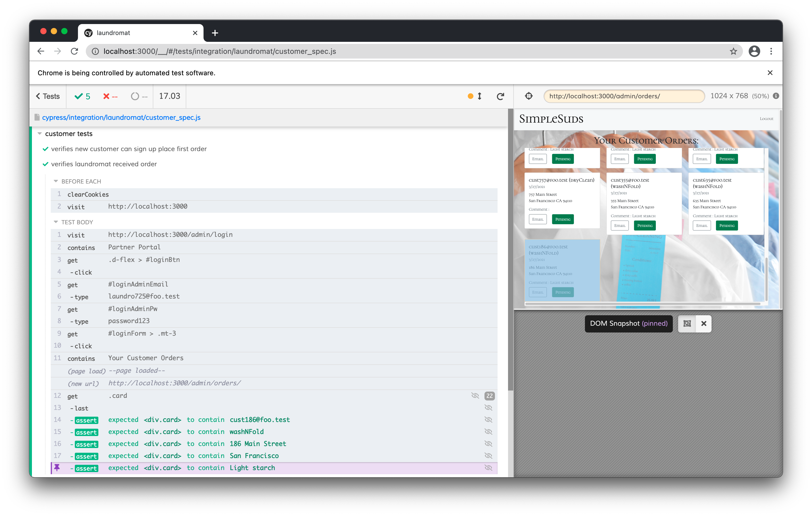Restart tests with the refresh icon
812x516 pixels.
[500, 96]
